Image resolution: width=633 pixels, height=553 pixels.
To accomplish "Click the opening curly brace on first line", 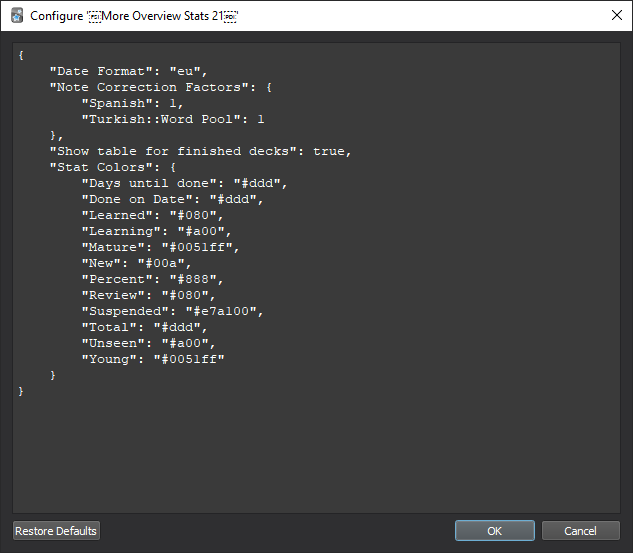I will tap(21, 56).
